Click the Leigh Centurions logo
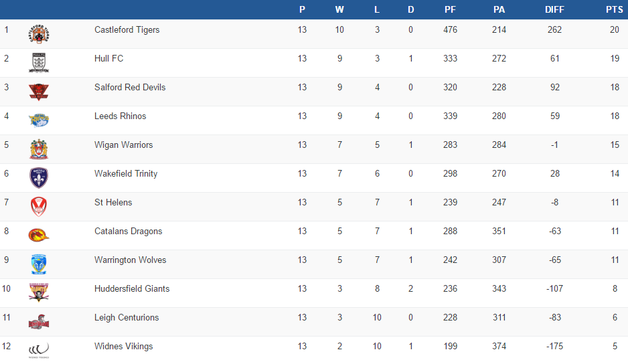 39,322
